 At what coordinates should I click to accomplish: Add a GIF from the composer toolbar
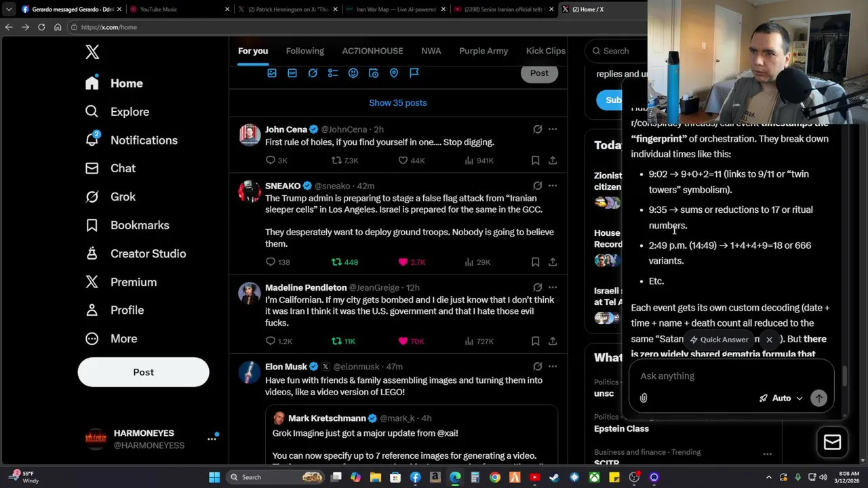292,73
